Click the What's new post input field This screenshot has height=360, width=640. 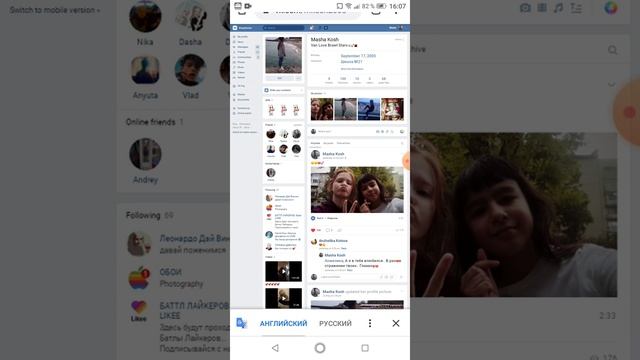tap(345, 131)
